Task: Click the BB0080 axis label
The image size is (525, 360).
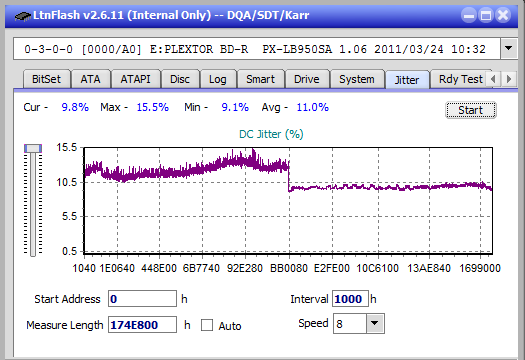Action: pyautogui.click(x=289, y=268)
